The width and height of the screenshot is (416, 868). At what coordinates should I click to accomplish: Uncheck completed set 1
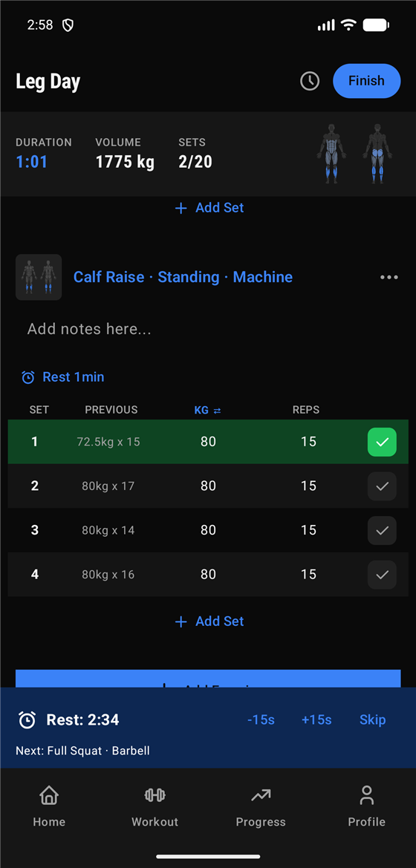[x=382, y=442]
